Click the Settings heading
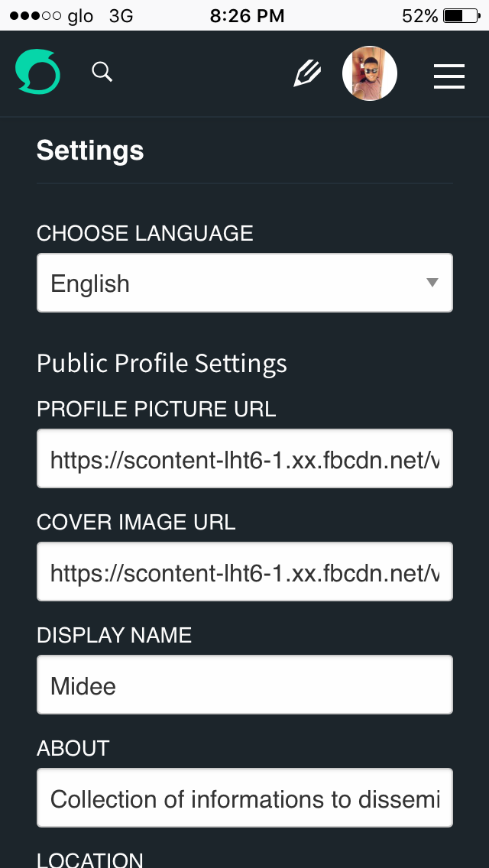The image size is (489, 868). coord(90,151)
